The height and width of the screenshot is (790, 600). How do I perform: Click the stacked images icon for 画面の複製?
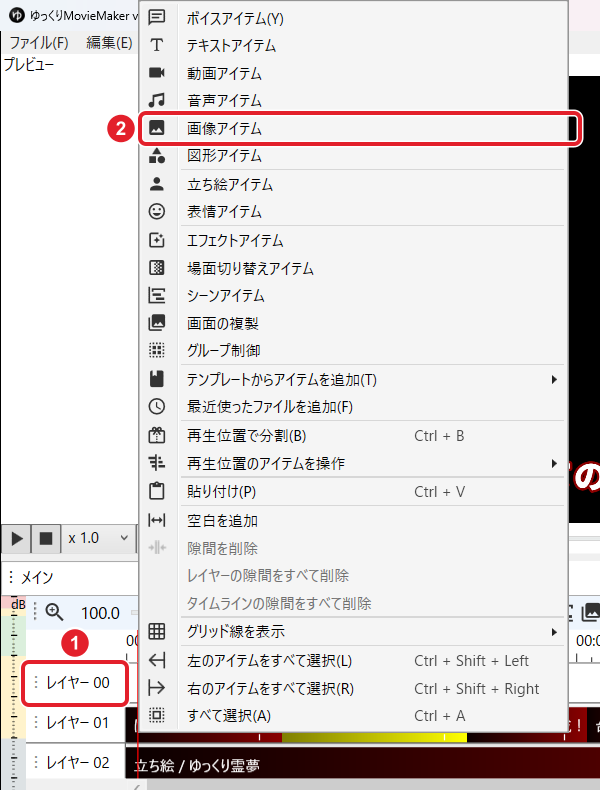[x=157, y=322]
